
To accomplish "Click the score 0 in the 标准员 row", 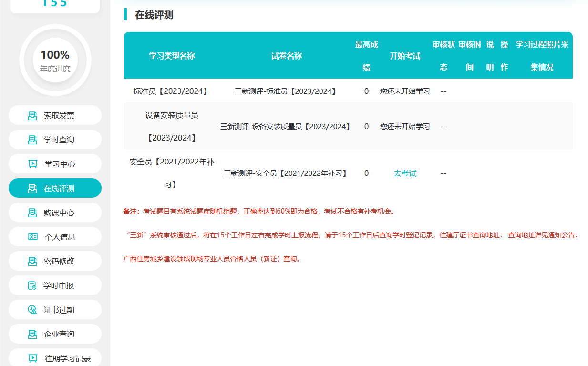I will [366, 91].
